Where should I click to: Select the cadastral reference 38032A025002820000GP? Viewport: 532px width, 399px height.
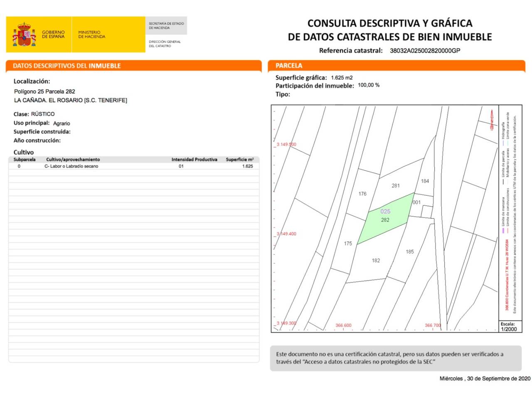point(425,51)
